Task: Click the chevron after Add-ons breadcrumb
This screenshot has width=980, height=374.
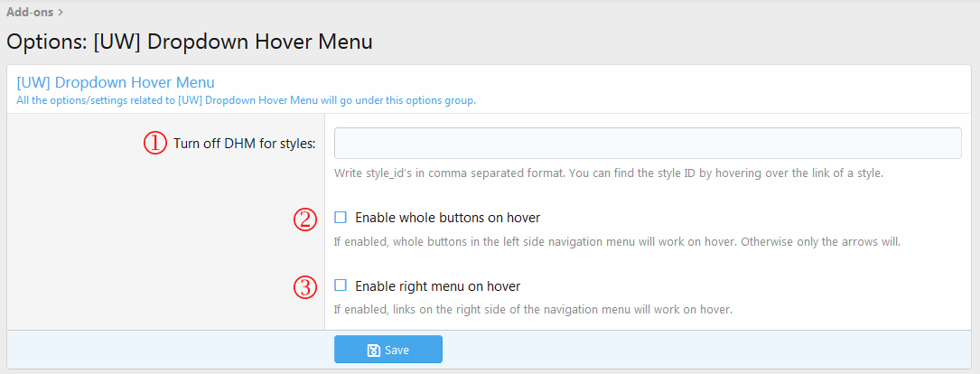Action: click(x=61, y=12)
